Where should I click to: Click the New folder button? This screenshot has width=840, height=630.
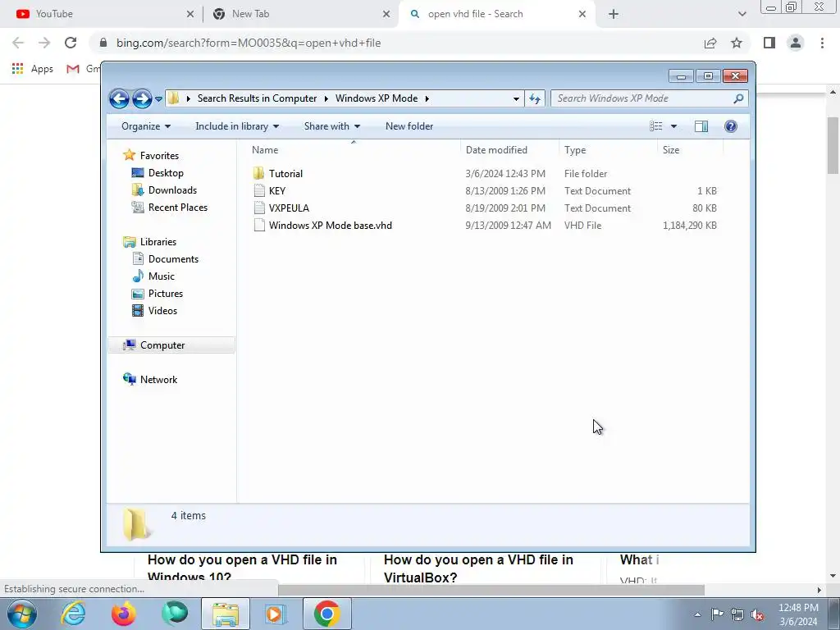(409, 126)
